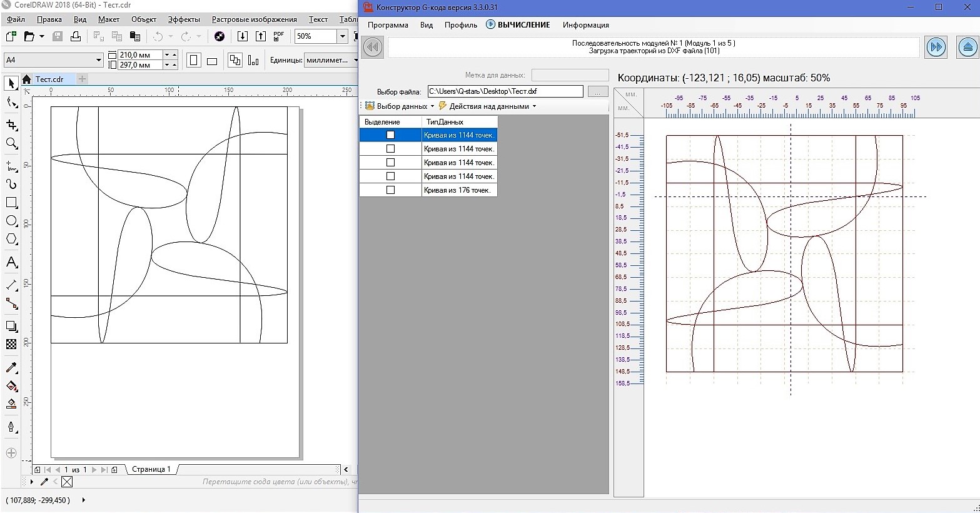Select the 'Страница 1' page tab

point(151,469)
